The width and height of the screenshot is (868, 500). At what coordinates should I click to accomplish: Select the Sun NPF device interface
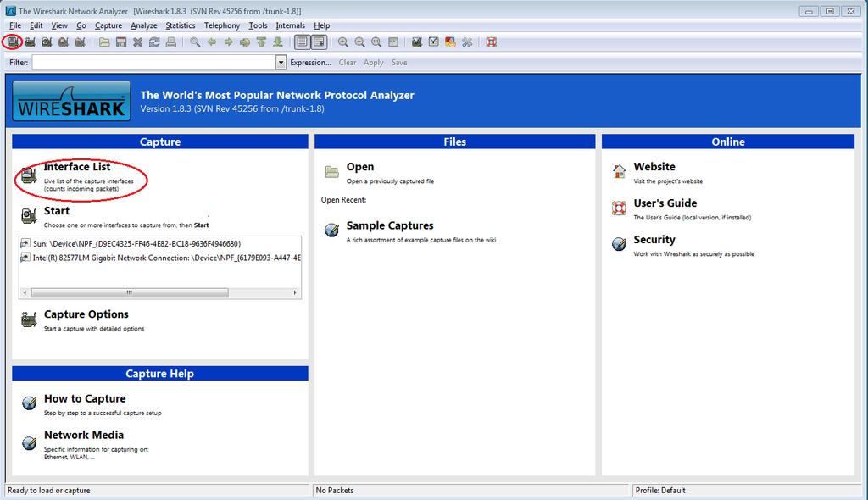point(136,243)
